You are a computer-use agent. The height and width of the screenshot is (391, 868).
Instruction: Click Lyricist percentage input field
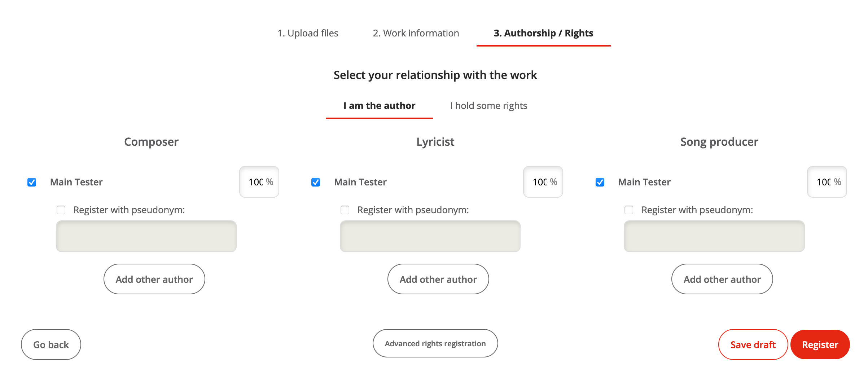(540, 182)
